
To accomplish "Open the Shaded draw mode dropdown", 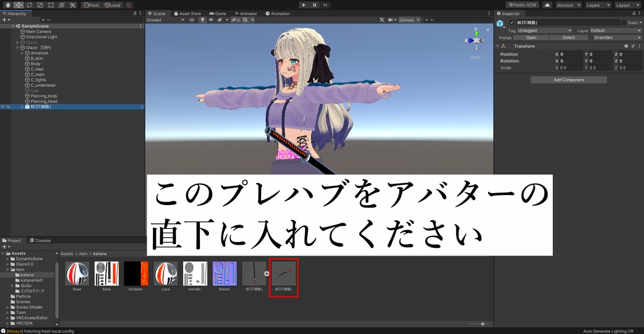I will [165, 19].
